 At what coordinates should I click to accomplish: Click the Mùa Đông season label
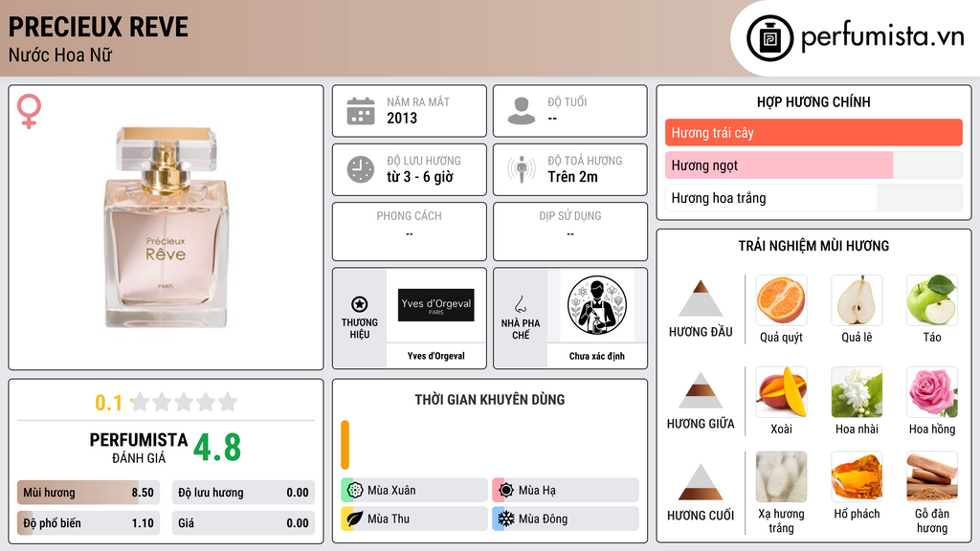point(544,518)
